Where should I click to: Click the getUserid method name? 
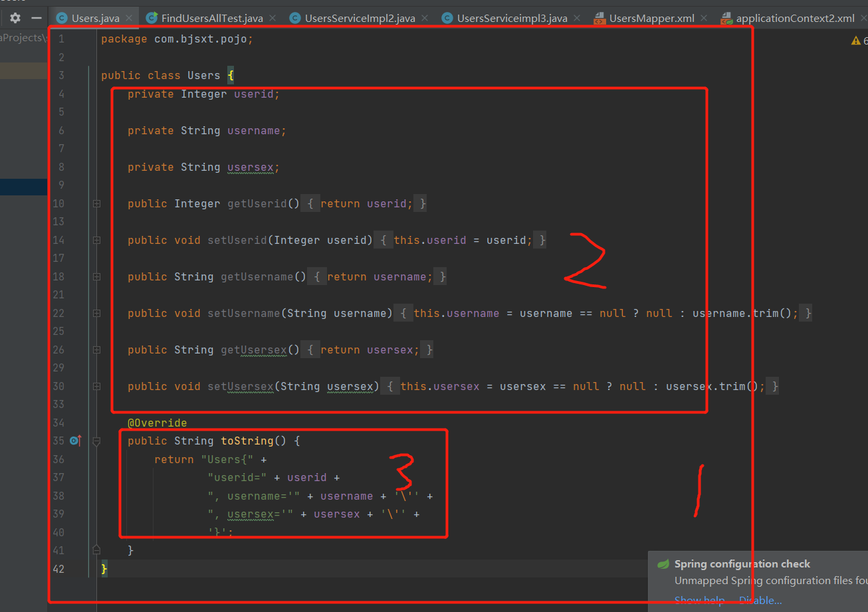[257, 204]
